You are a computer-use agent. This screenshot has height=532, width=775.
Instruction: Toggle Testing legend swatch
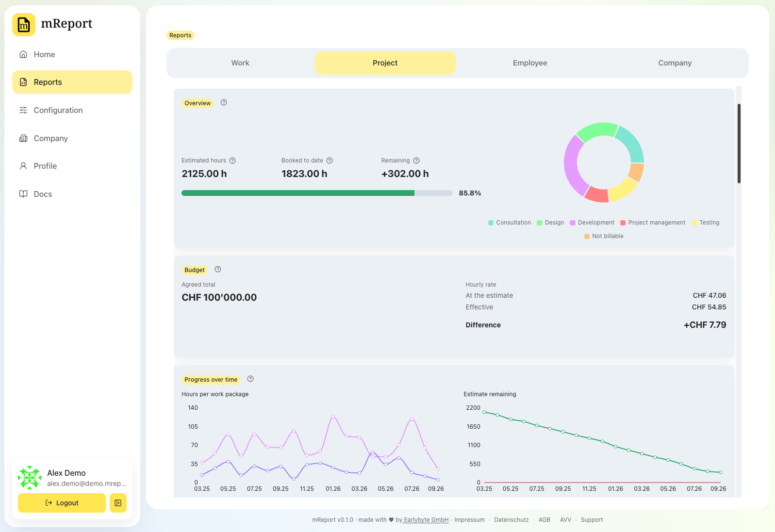click(694, 223)
